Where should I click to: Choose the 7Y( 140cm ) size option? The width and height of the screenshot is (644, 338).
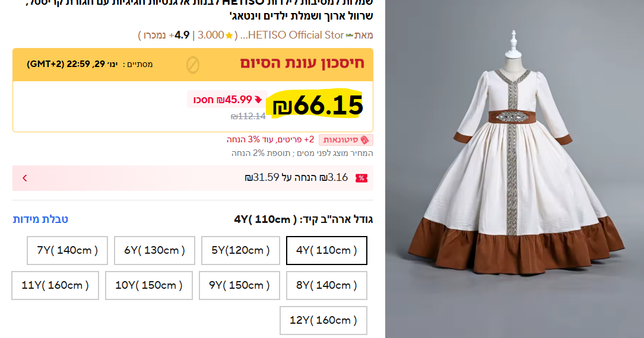tap(67, 250)
